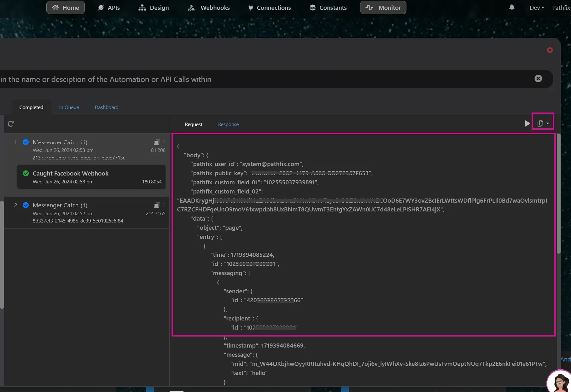Click the blue check of run 2

click(26, 205)
